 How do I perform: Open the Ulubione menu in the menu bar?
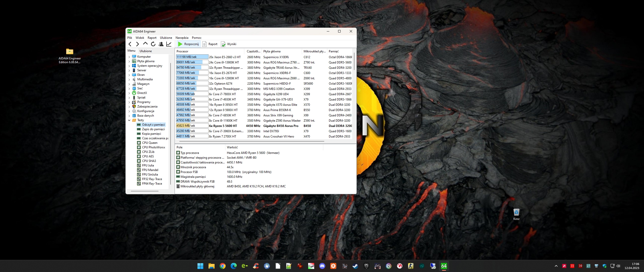click(166, 38)
